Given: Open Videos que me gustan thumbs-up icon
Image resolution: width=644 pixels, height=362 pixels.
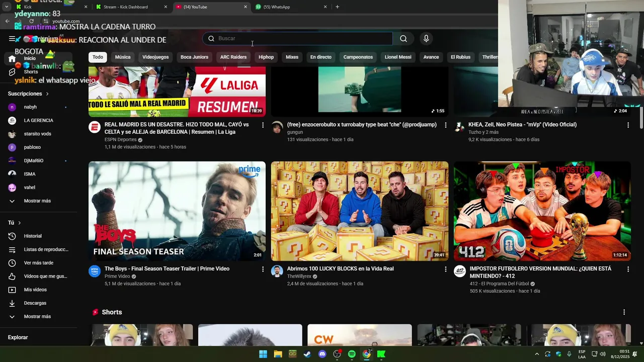Looking at the screenshot, I should [12, 276].
